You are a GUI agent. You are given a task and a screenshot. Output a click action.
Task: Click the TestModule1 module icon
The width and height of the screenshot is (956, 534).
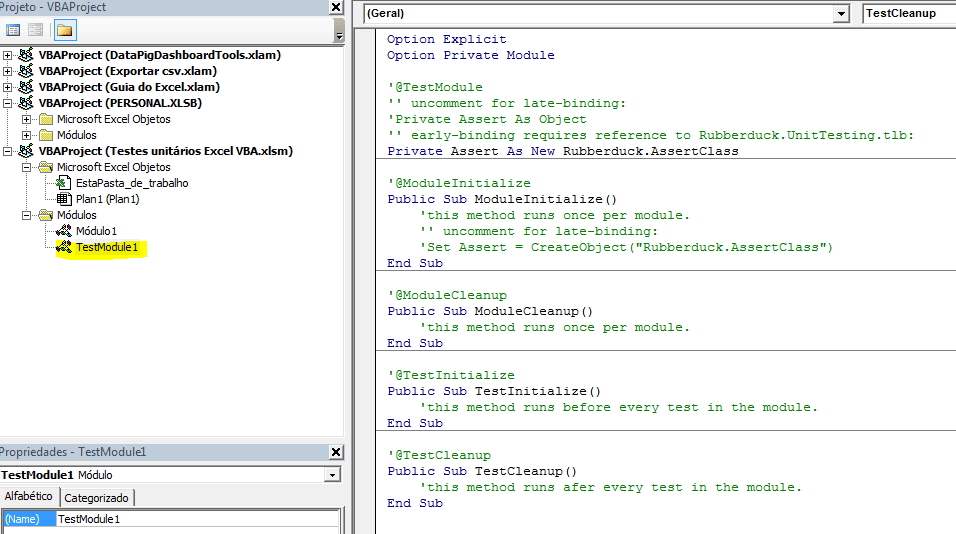pyautogui.click(x=65, y=247)
